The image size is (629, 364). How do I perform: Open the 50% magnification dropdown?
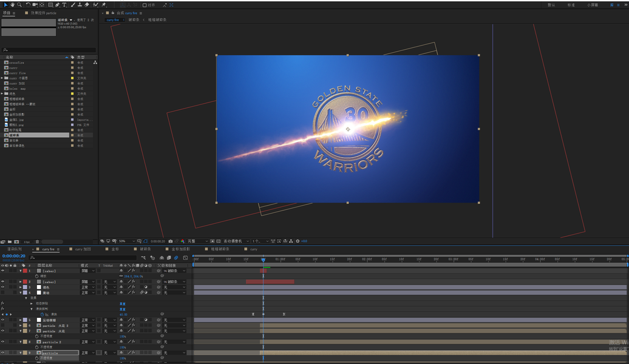click(x=127, y=241)
